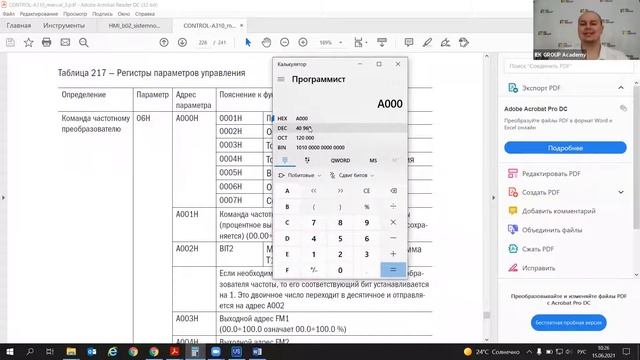This screenshot has height=360, width=640.
Task: Activate the Hand pan tool
Action: click(266, 42)
